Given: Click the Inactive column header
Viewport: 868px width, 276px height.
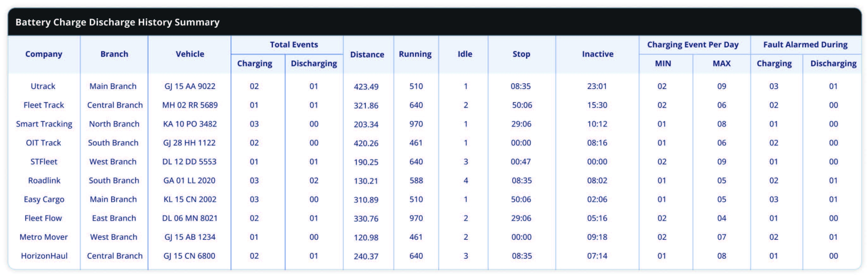Looking at the screenshot, I should click(597, 54).
